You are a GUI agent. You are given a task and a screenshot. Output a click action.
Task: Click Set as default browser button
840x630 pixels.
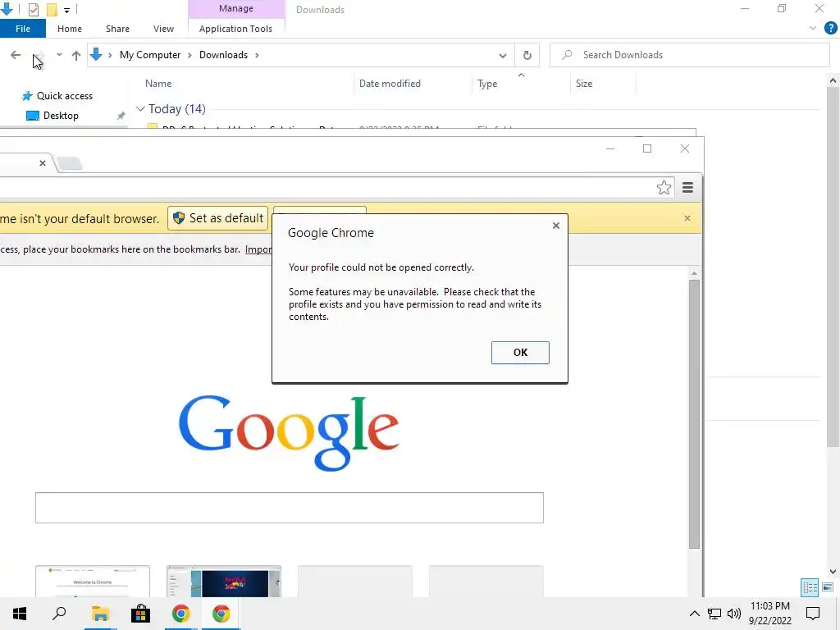click(217, 218)
